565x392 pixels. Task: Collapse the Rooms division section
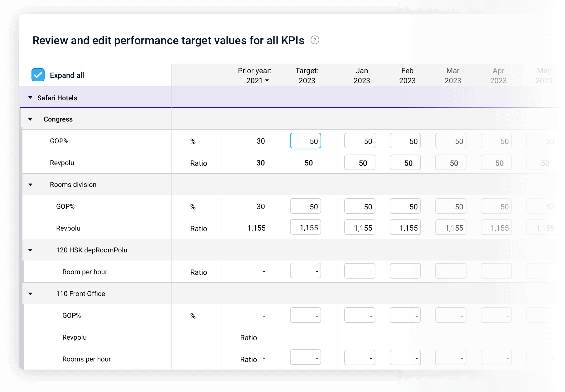tap(30, 185)
